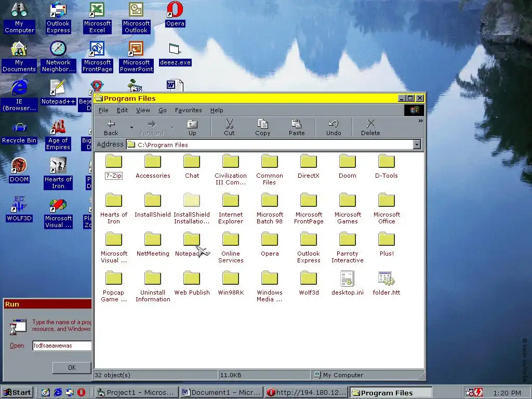Select the WOLF3D desktop shortcut

click(x=19, y=209)
